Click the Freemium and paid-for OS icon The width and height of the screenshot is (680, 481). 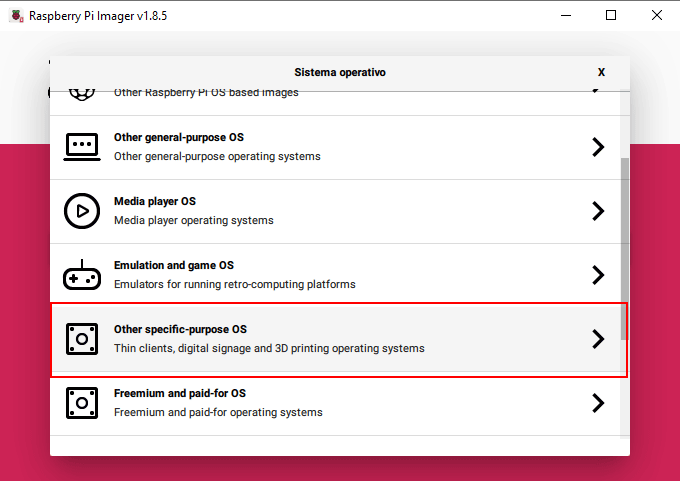[82, 403]
